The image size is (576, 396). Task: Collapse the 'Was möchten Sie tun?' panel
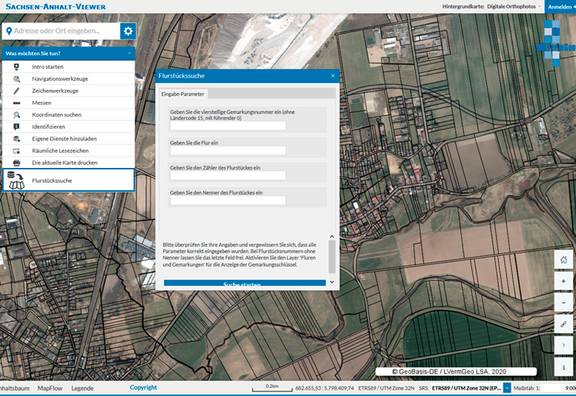click(129, 53)
